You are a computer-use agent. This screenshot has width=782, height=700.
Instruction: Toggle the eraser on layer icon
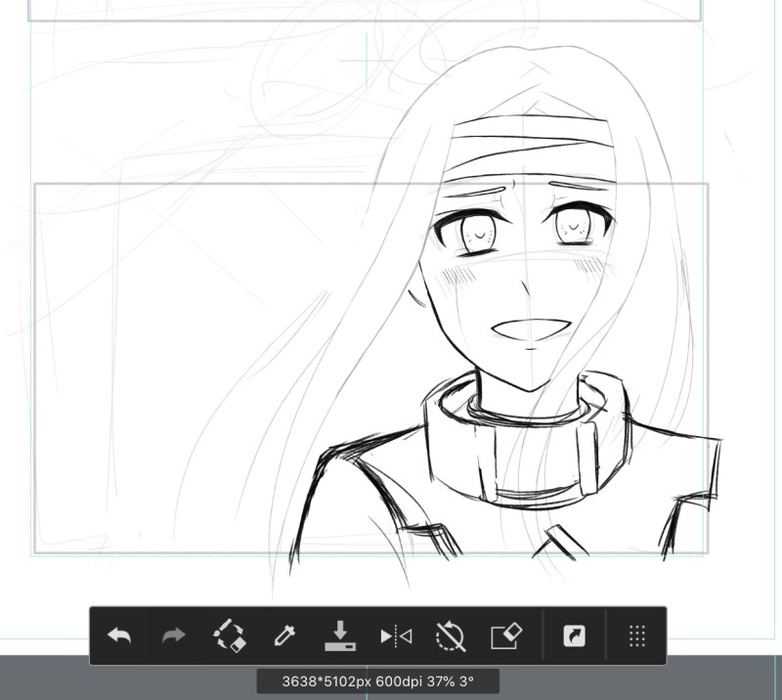click(506, 636)
